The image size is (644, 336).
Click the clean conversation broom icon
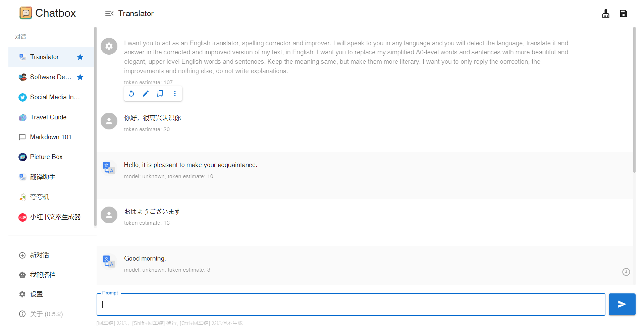pos(605,13)
